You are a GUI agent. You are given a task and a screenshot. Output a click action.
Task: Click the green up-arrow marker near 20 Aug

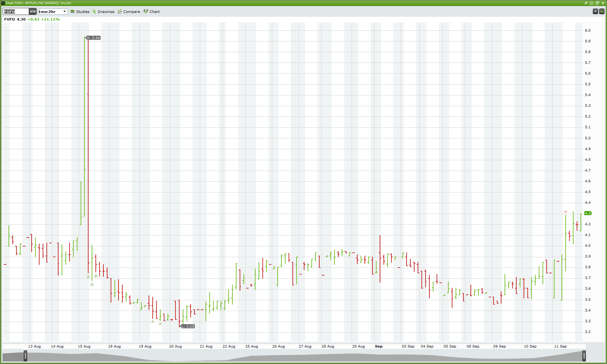pyautogui.click(x=160, y=323)
